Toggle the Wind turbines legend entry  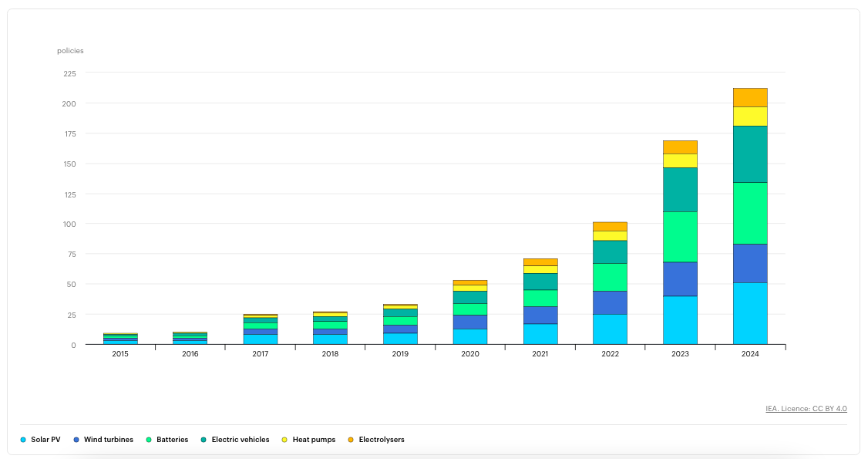(x=103, y=440)
